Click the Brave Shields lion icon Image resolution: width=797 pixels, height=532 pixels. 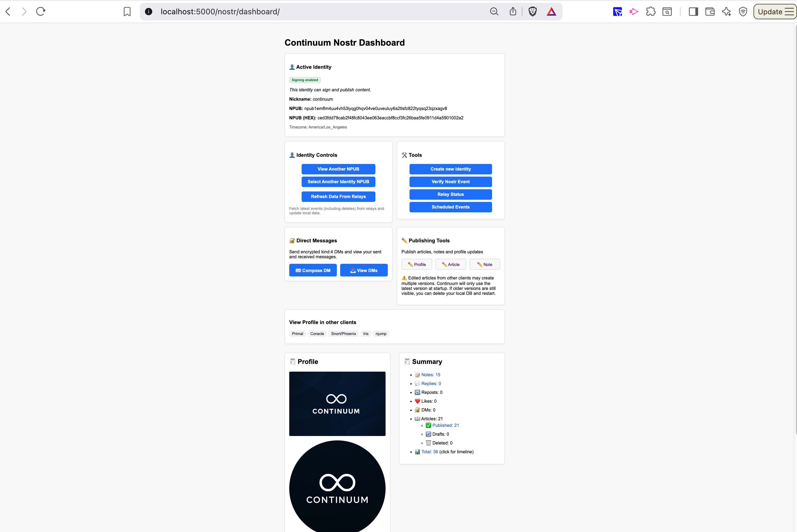(533, 12)
